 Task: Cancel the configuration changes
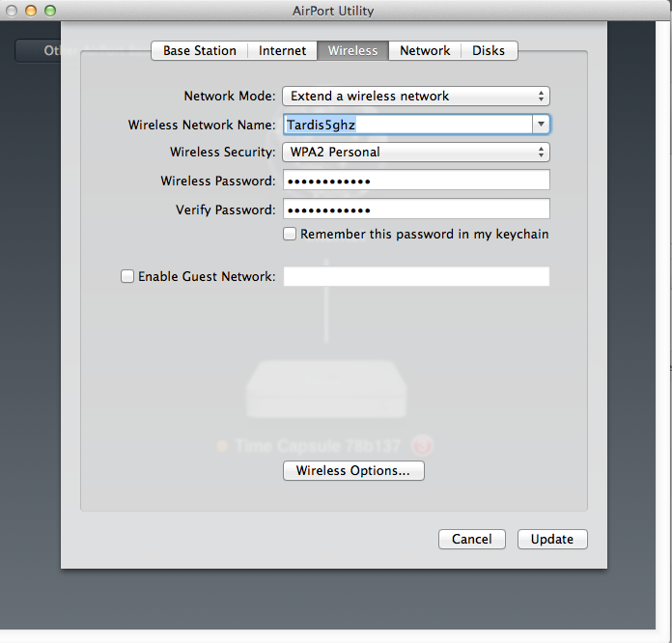[472, 539]
